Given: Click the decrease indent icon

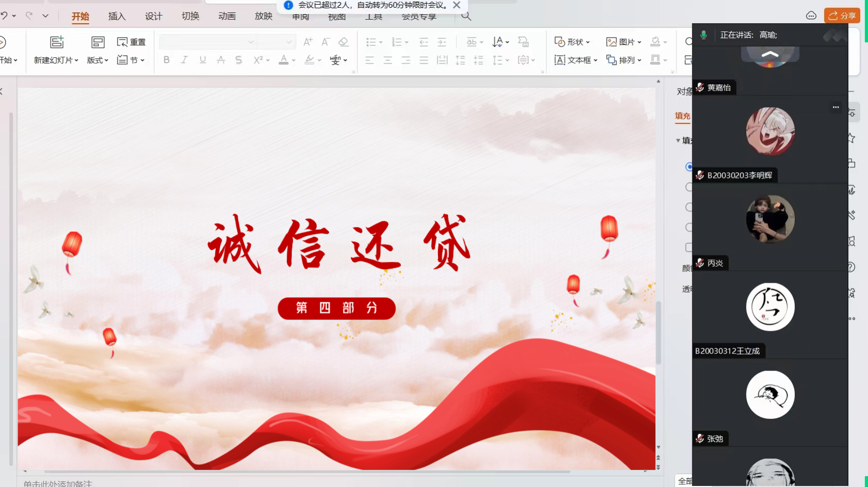Looking at the screenshot, I should (424, 42).
